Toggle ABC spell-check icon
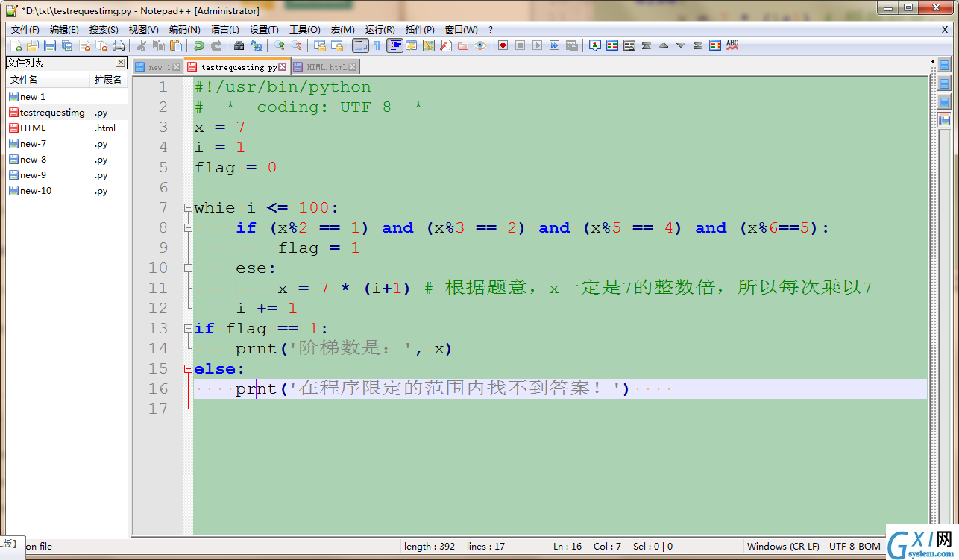This screenshot has width=959, height=560. coord(732,45)
